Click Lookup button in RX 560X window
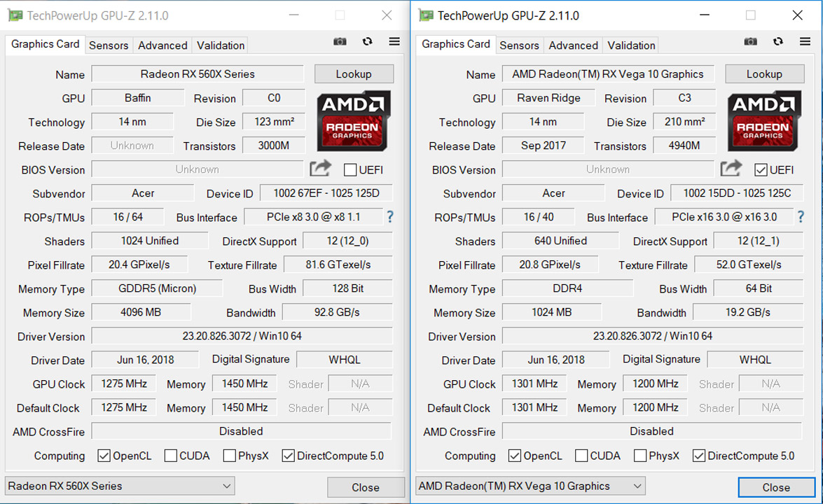 click(x=354, y=74)
